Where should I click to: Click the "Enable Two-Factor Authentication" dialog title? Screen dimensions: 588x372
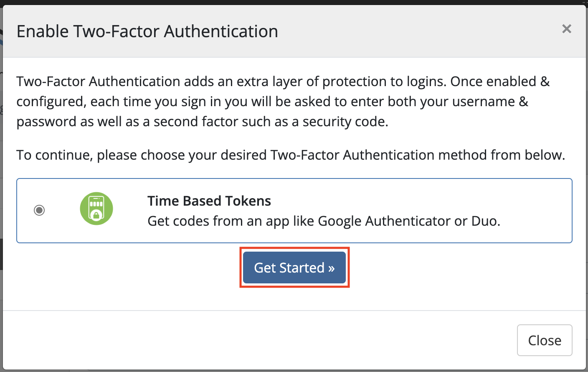tap(147, 31)
